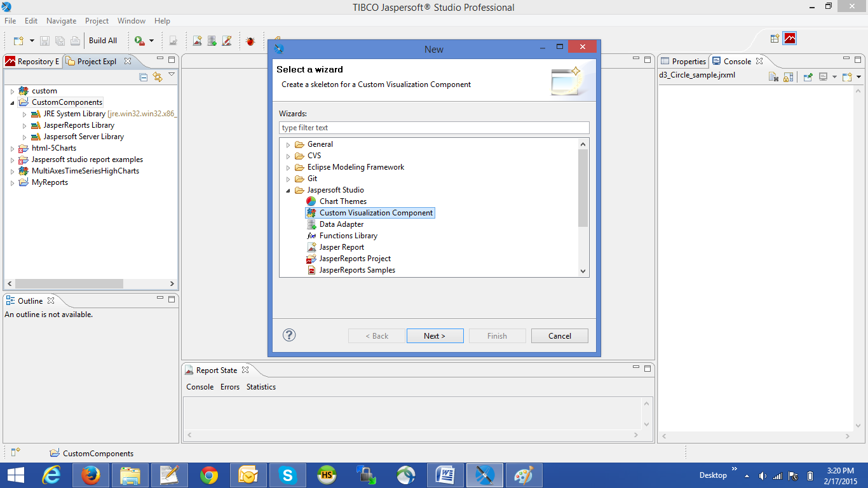Expand JRE System Library node

24,114
